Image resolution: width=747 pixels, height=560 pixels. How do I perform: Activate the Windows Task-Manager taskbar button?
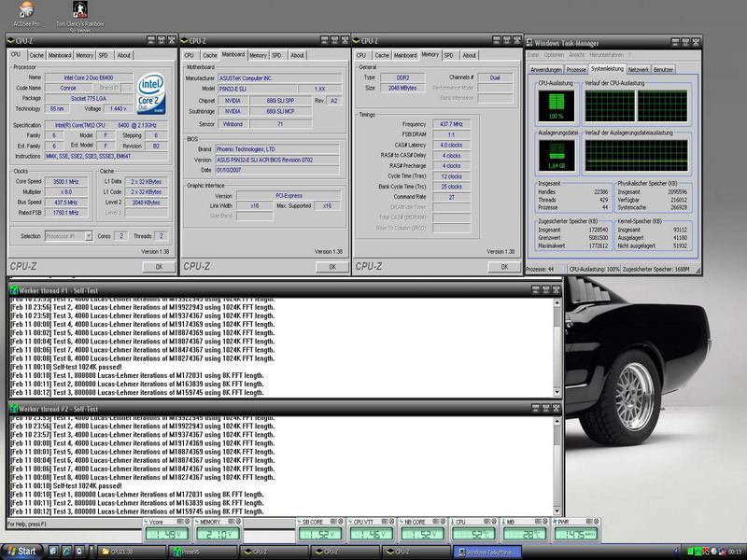point(487,552)
